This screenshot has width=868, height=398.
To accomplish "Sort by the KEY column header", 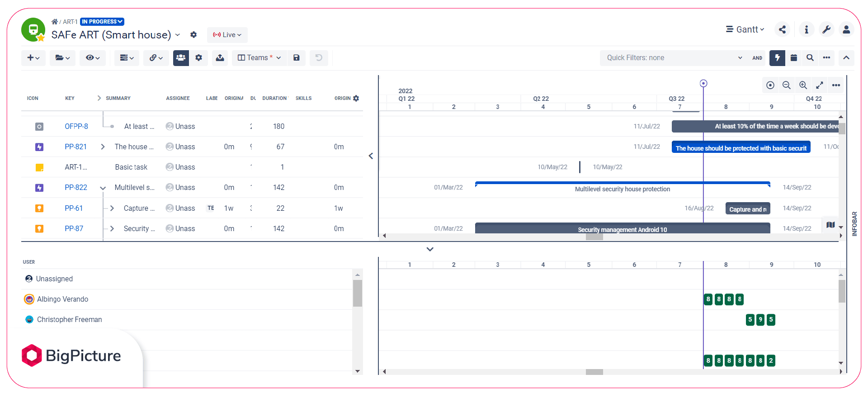I will [70, 98].
